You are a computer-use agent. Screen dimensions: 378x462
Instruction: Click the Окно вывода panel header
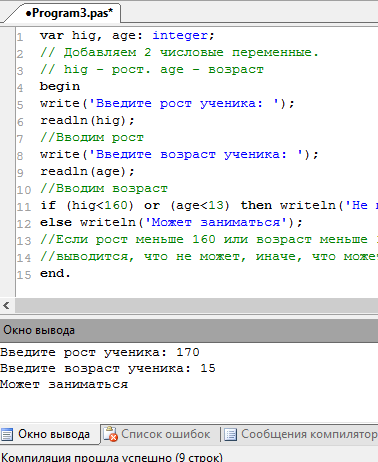pyautogui.click(x=189, y=330)
